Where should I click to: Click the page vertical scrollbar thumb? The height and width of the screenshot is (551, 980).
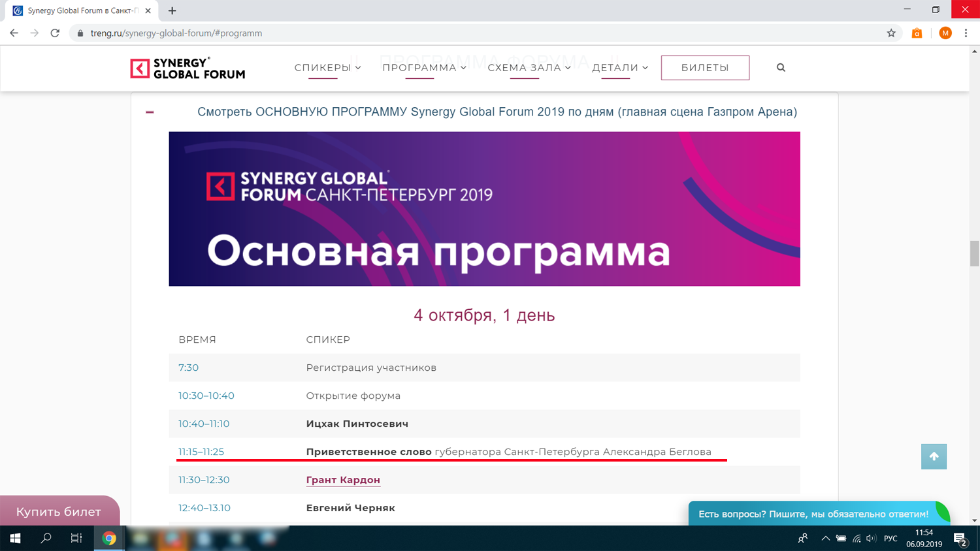[x=974, y=253]
